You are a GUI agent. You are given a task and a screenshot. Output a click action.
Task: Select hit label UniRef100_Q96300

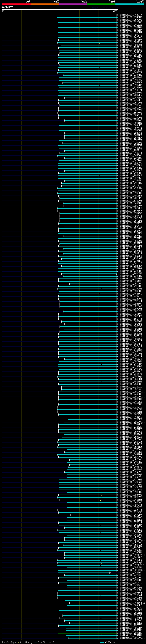(x=131, y=304)
